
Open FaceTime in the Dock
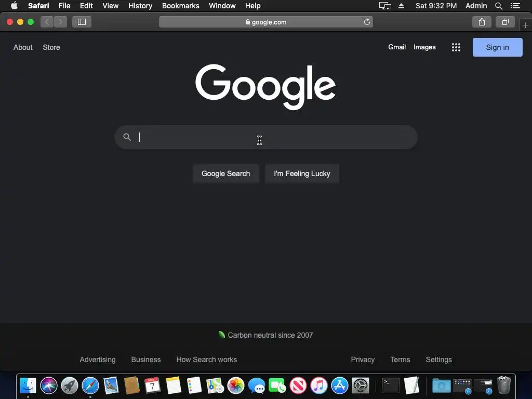277,386
